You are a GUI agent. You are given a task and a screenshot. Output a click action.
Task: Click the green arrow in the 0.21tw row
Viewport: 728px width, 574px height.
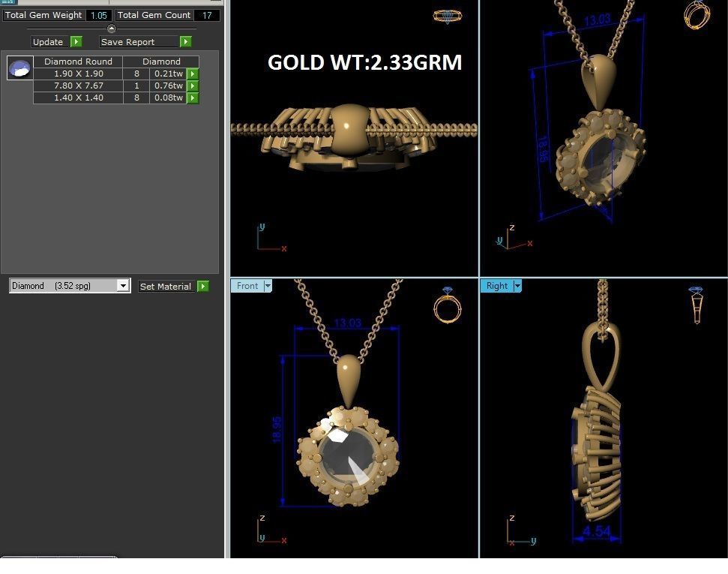coord(193,74)
